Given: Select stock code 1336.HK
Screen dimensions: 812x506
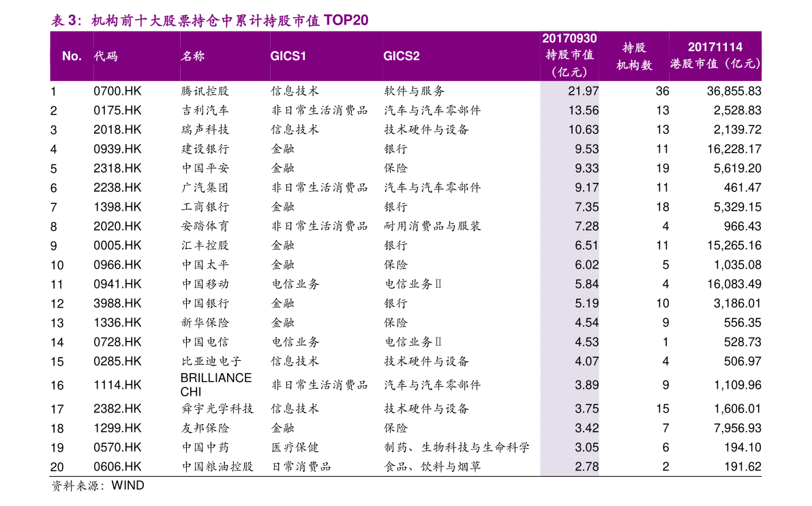Looking at the screenshot, I should point(117,323).
